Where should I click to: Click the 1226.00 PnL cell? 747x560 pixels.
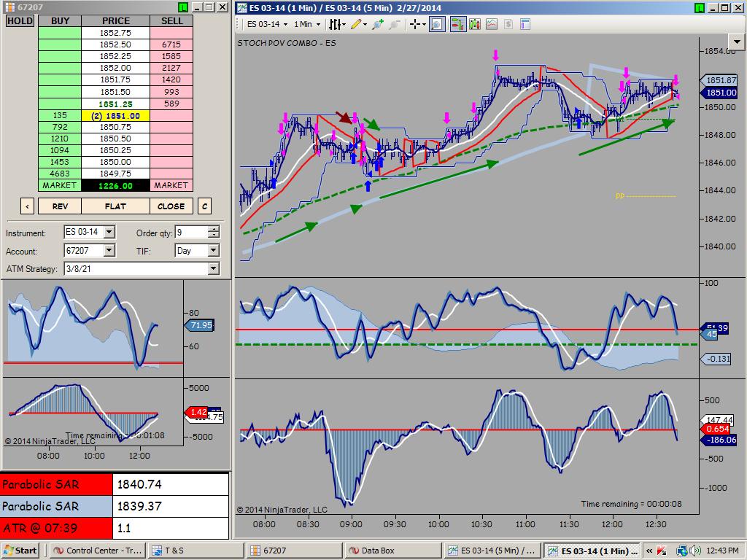pos(116,186)
